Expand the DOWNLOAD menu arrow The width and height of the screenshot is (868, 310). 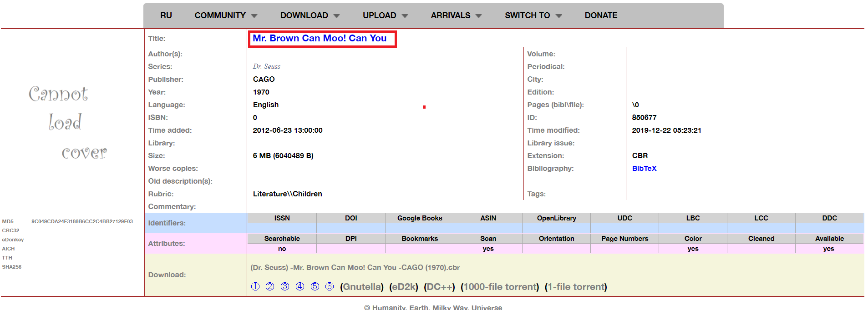[x=336, y=16]
